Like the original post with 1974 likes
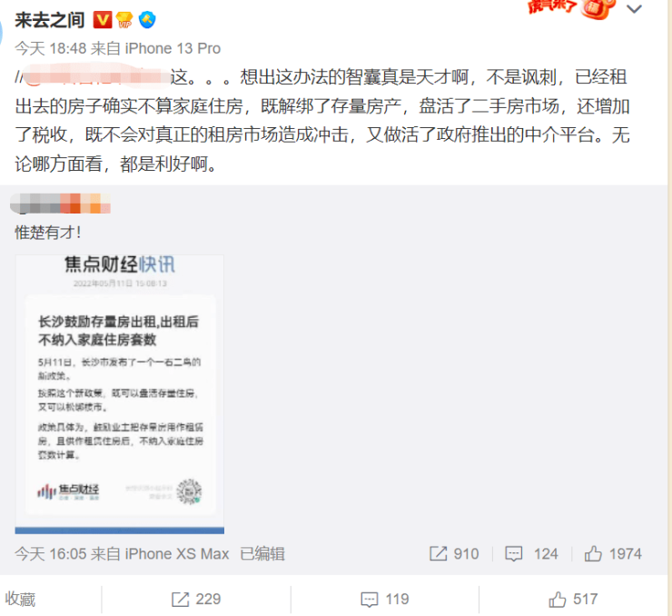 (x=613, y=554)
